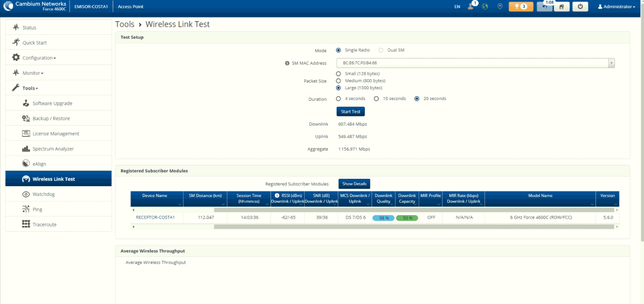This screenshot has height=304, width=644.
Task: Select Dual SM mode
Action: click(381, 50)
